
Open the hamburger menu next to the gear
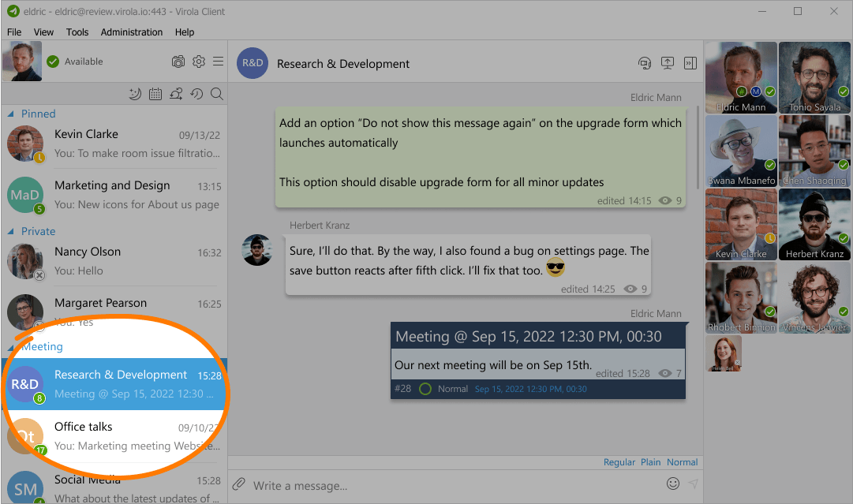point(219,61)
